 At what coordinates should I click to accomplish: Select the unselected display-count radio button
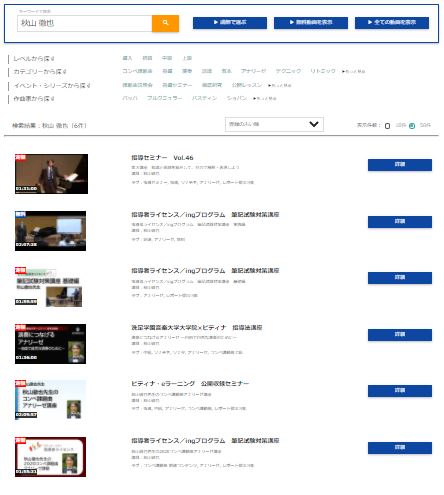(387, 126)
